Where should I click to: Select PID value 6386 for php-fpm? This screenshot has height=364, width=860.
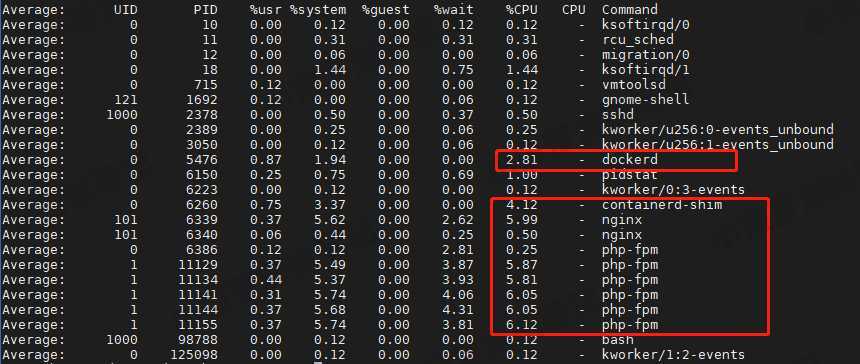[201, 249]
